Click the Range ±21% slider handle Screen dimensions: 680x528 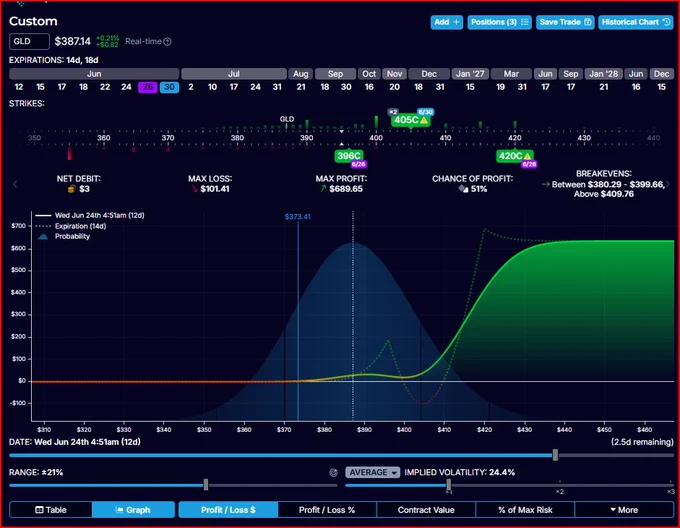pyautogui.click(x=206, y=485)
